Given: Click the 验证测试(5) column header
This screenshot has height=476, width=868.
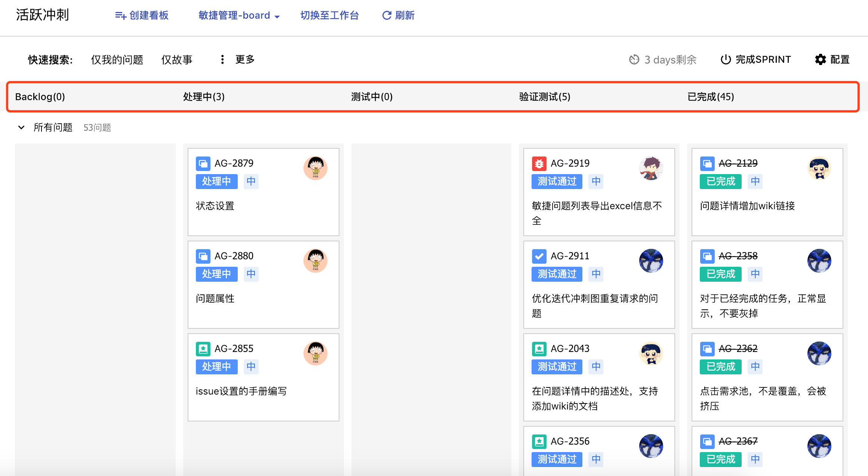Looking at the screenshot, I should [545, 97].
